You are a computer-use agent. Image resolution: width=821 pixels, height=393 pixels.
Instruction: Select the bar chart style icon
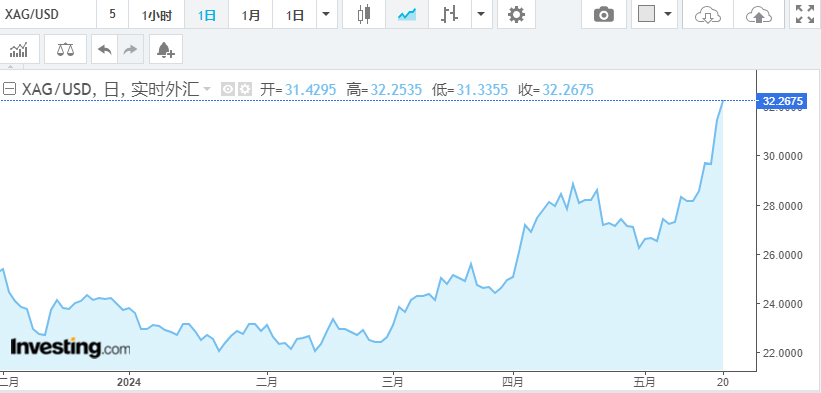pyautogui.click(x=450, y=14)
